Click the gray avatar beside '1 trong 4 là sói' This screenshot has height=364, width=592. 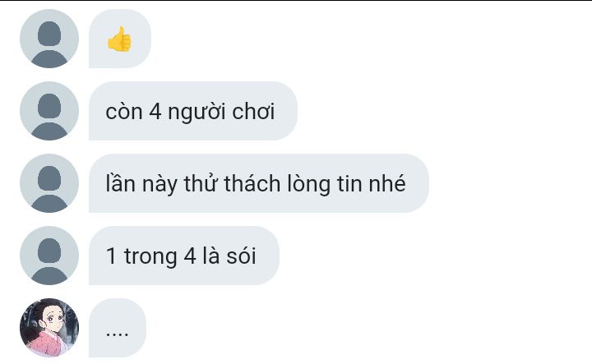[49, 256]
